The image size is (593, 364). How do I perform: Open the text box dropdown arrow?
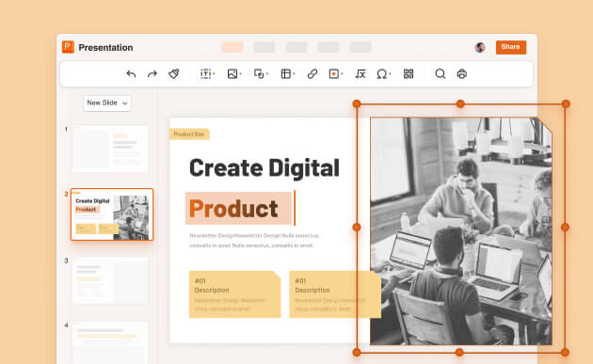coord(214,73)
